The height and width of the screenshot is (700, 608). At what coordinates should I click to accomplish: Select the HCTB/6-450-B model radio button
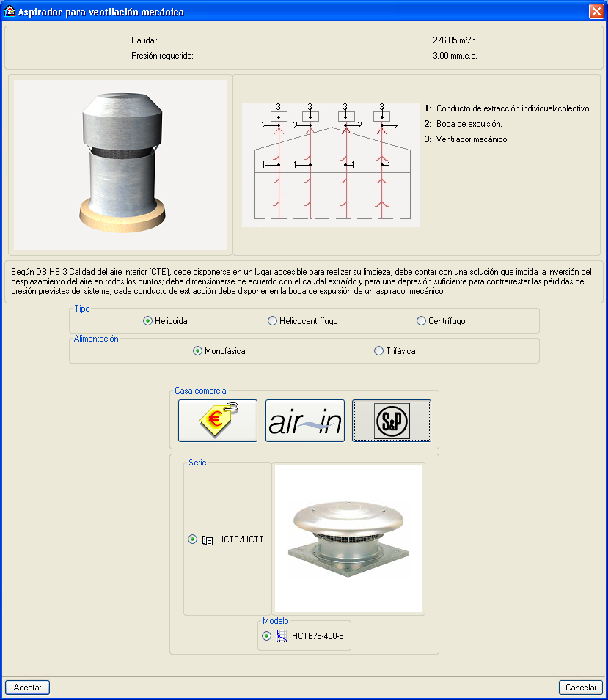pyautogui.click(x=266, y=635)
